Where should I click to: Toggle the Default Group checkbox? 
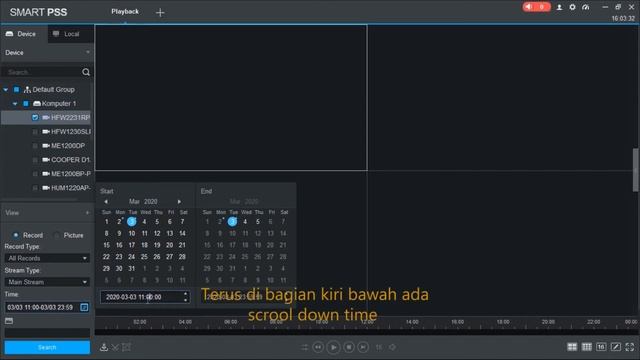pyautogui.click(x=16, y=89)
